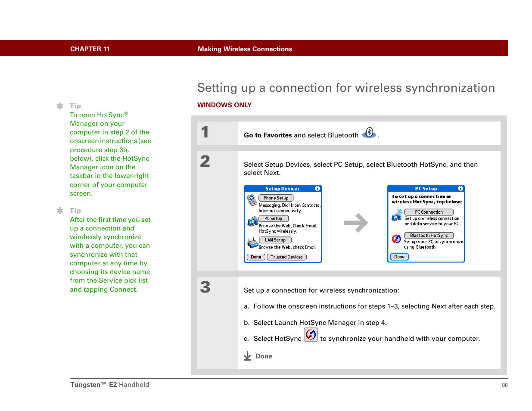Click the computer icon beside PC Setup
This screenshot has height=411, width=532.
252,221
